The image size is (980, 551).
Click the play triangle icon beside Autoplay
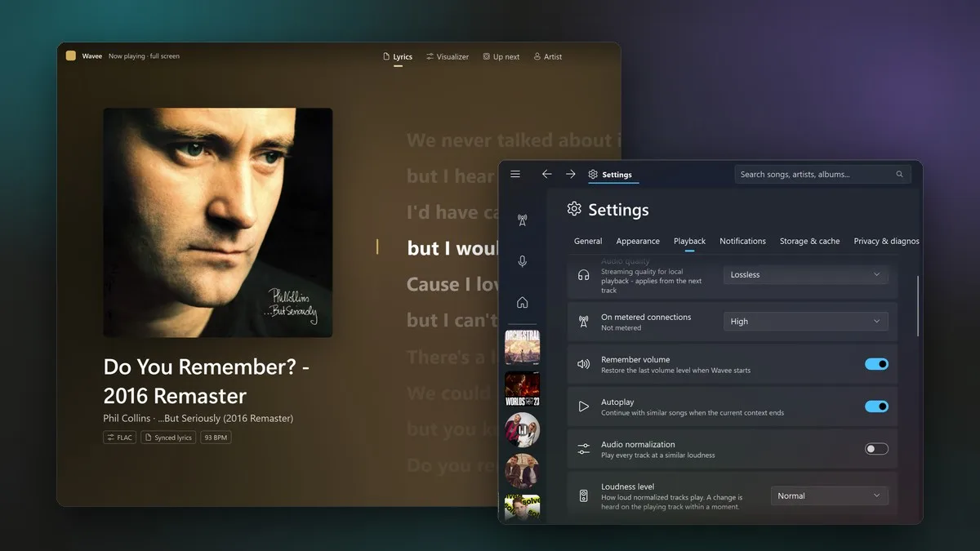click(x=583, y=407)
